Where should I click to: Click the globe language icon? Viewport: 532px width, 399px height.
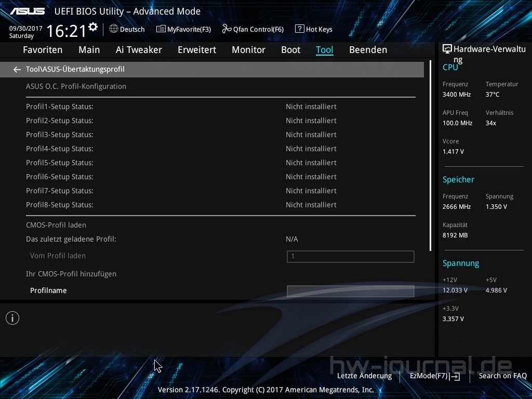[x=114, y=29]
